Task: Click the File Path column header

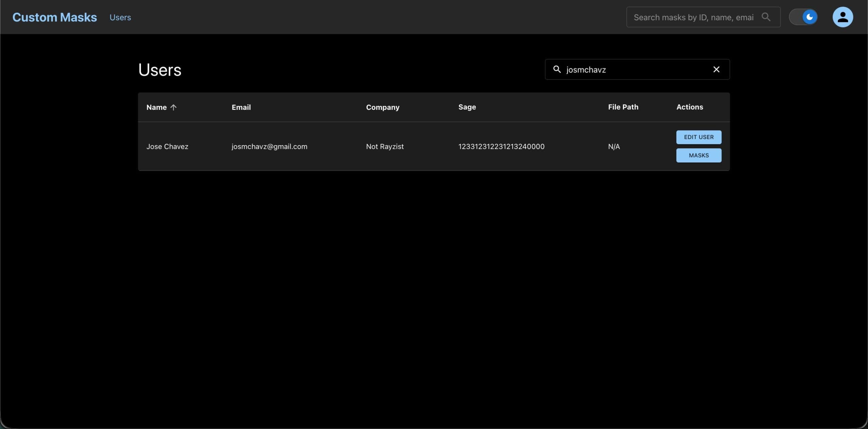Action: [623, 107]
